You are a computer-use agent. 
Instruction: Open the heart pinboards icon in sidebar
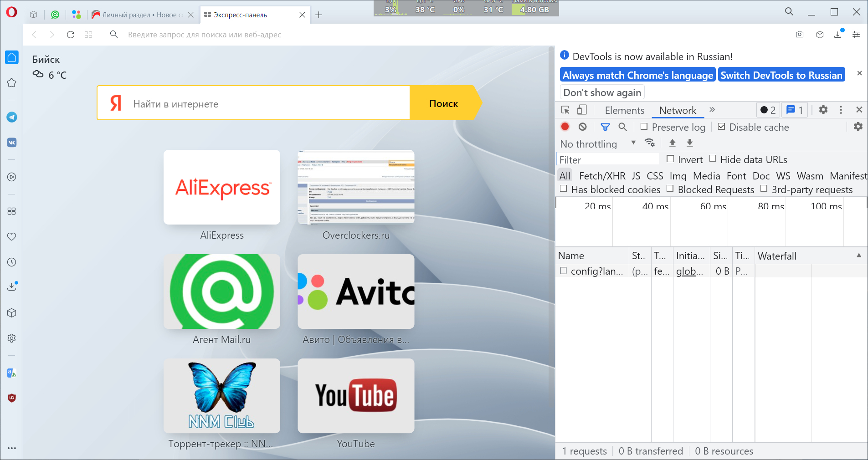[12, 236]
